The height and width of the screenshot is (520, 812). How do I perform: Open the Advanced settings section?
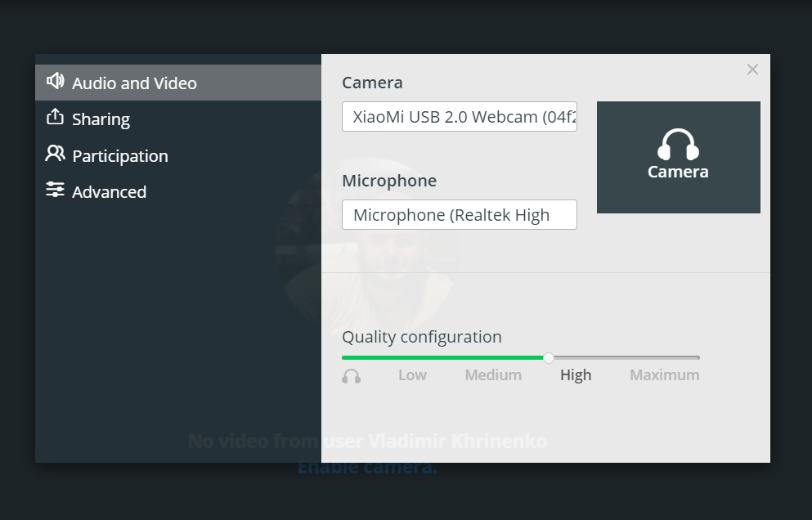[x=178, y=191]
